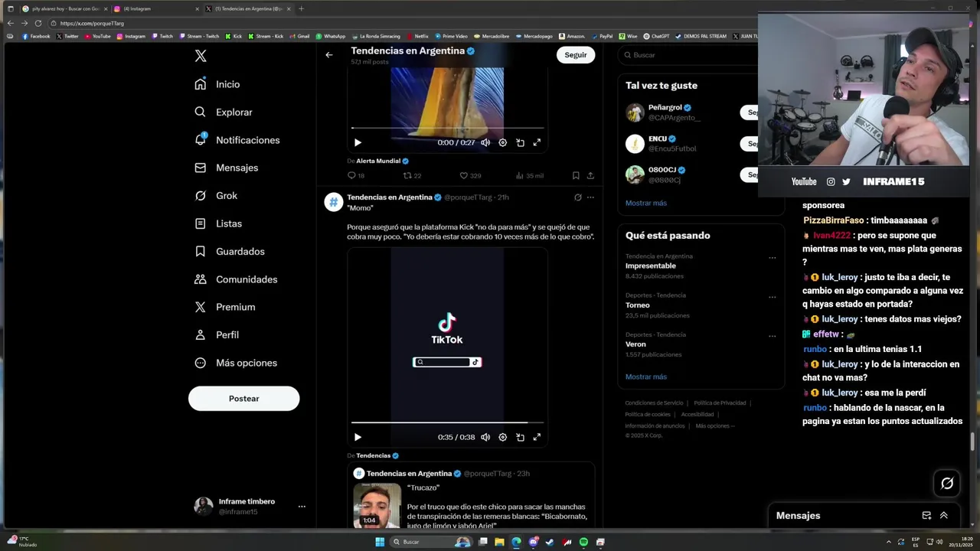Enter fullscreen on 0:38 video
This screenshot has width=980, height=551.
(x=537, y=437)
